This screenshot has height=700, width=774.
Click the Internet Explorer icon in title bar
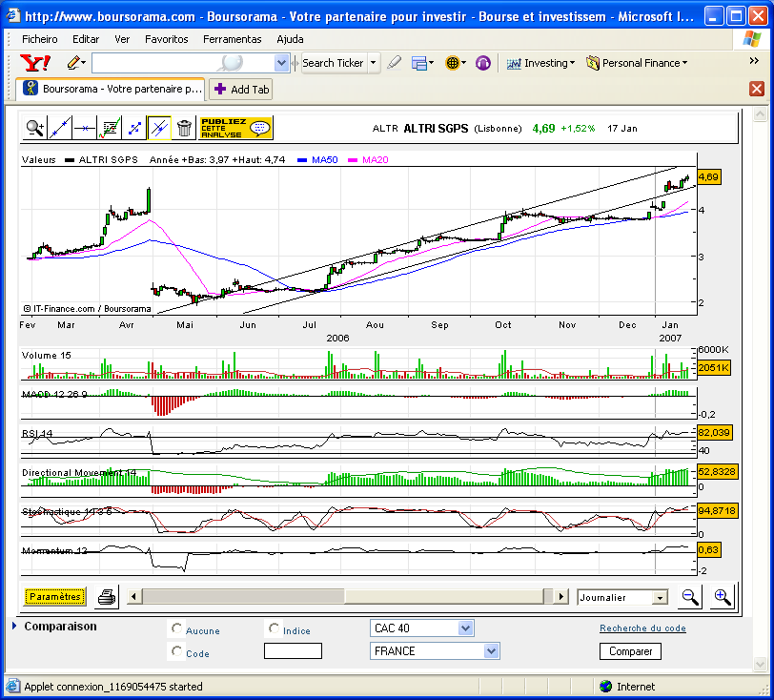[x=13, y=16]
